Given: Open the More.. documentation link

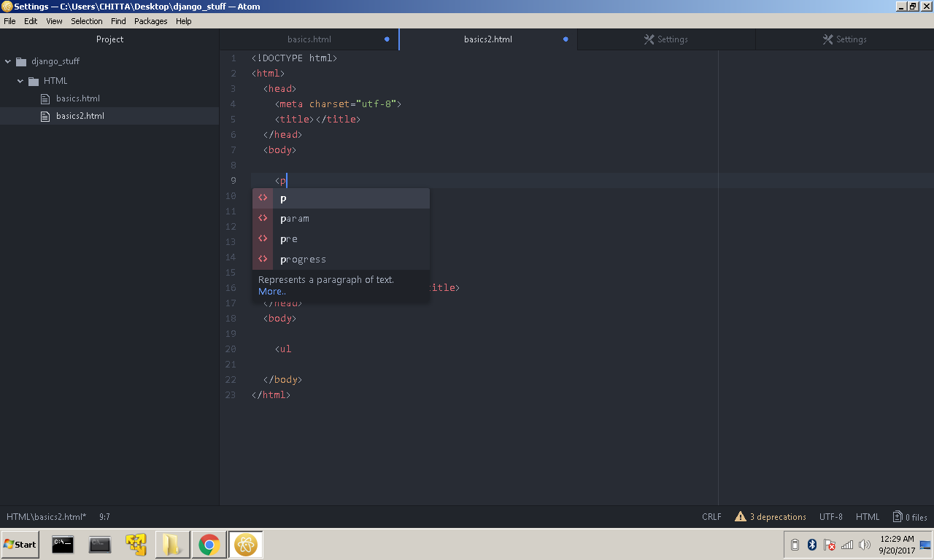Looking at the screenshot, I should (x=272, y=292).
